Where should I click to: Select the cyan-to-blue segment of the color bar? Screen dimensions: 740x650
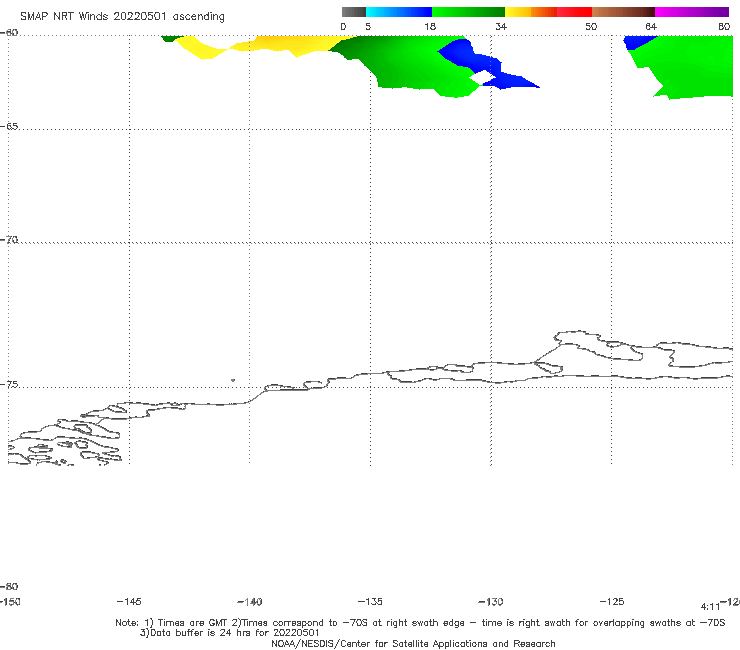[399, 12]
